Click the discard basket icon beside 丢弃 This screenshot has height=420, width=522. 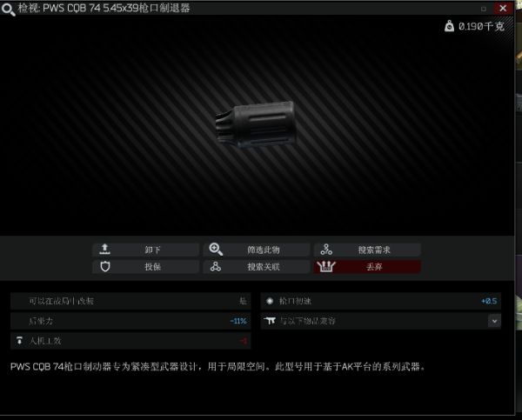(326, 266)
